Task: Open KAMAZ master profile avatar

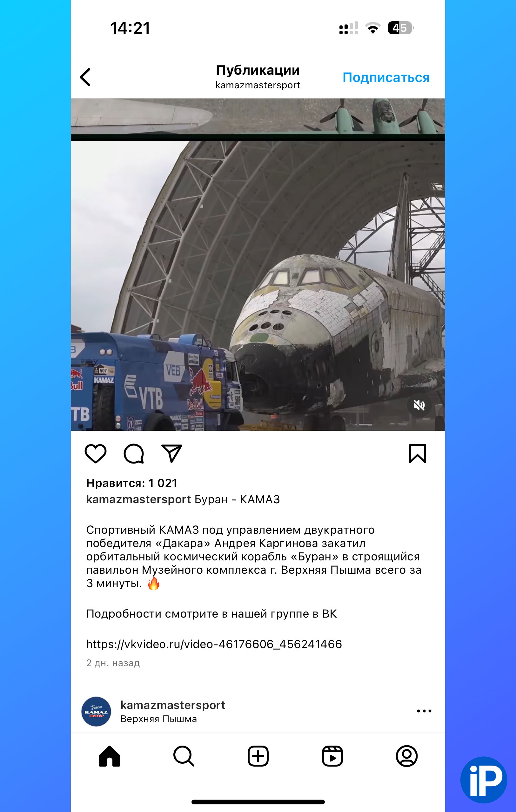Action: click(x=97, y=712)
